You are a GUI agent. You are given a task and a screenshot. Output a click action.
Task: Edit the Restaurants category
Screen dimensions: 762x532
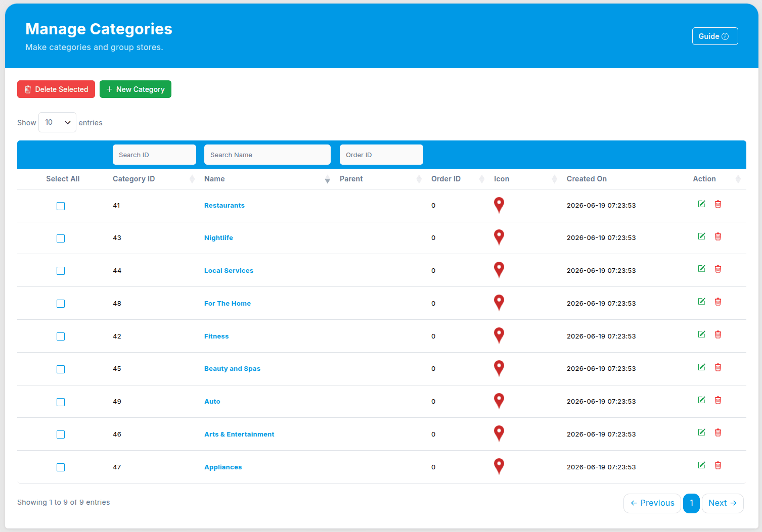[x=701, y=204]
